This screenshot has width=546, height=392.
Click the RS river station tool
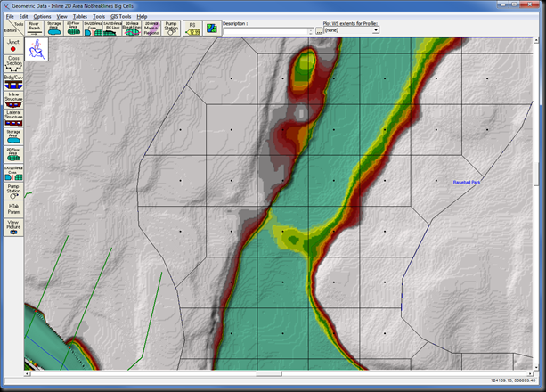point(192,29)
